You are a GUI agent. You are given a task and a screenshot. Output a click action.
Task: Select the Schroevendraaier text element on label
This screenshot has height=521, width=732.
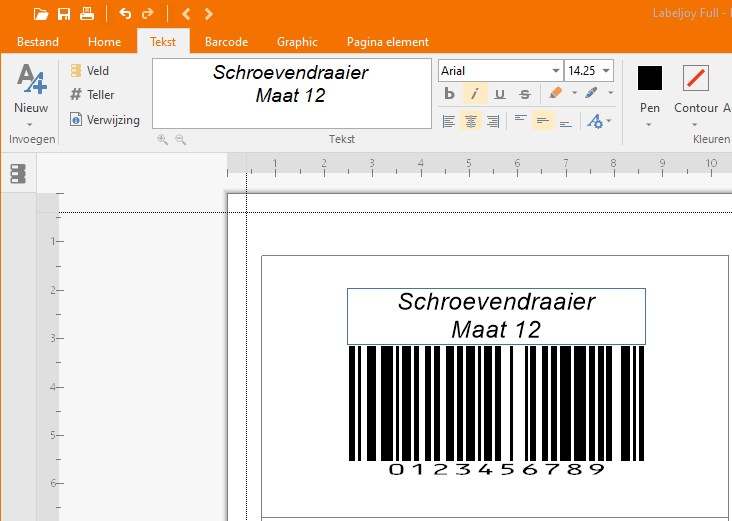(x=496, y=316)
